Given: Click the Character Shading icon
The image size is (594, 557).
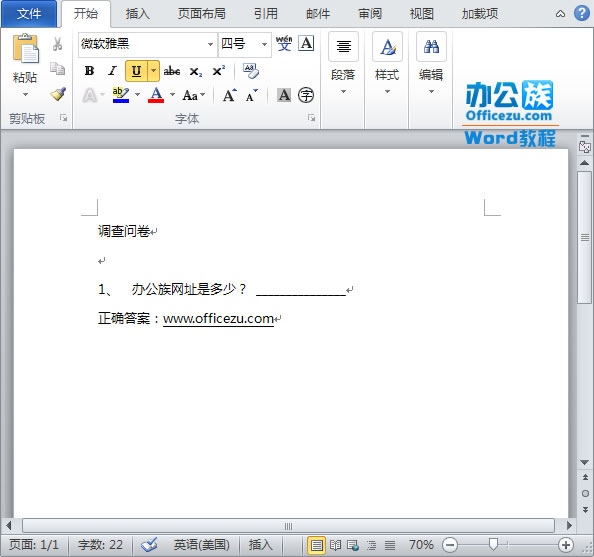Looking at the screenshot, I should click(x=284, y=95).
